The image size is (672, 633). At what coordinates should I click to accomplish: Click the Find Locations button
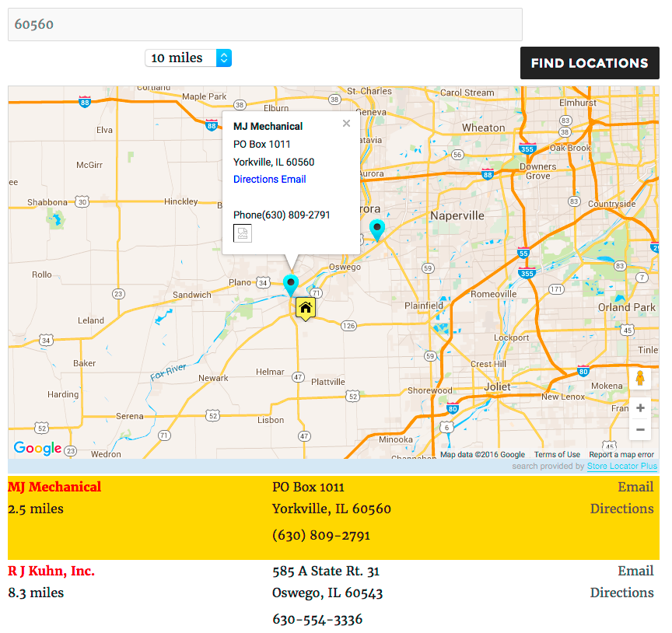tap(590, 63)
